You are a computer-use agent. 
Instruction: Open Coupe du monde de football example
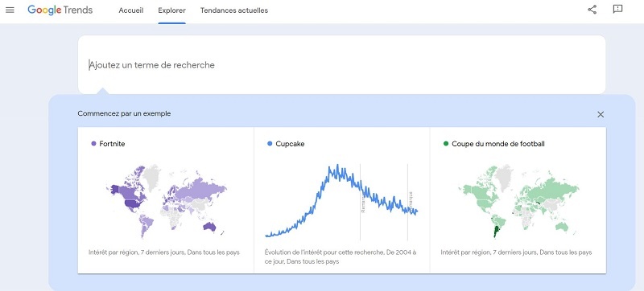pyautogui.click(x=498, y=144)
